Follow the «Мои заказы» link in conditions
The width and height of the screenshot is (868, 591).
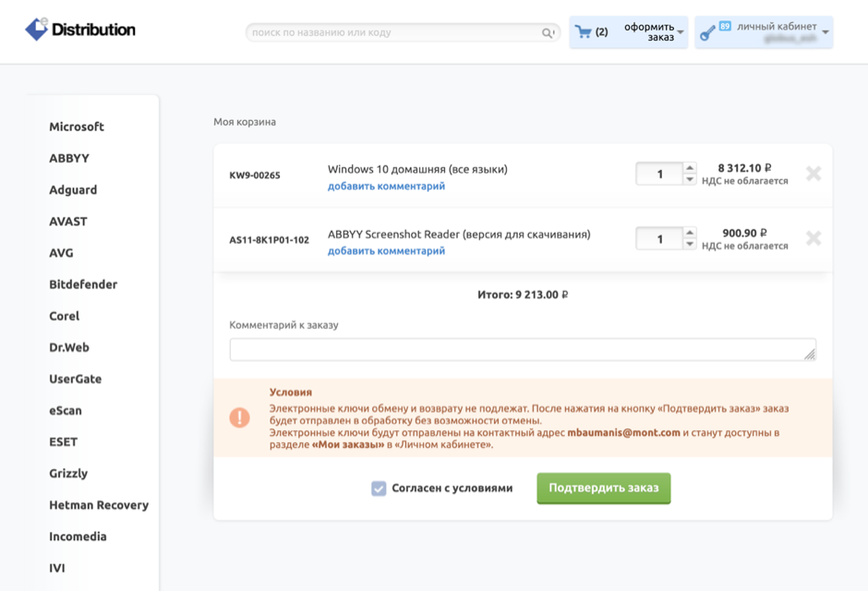pyautogui.click(x=347, y=445)
